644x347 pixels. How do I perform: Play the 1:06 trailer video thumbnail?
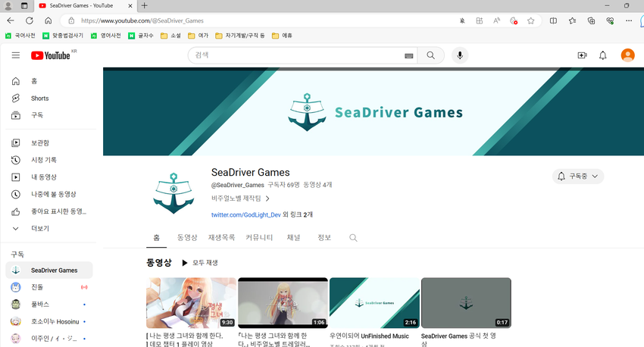[x=283, y=302]
